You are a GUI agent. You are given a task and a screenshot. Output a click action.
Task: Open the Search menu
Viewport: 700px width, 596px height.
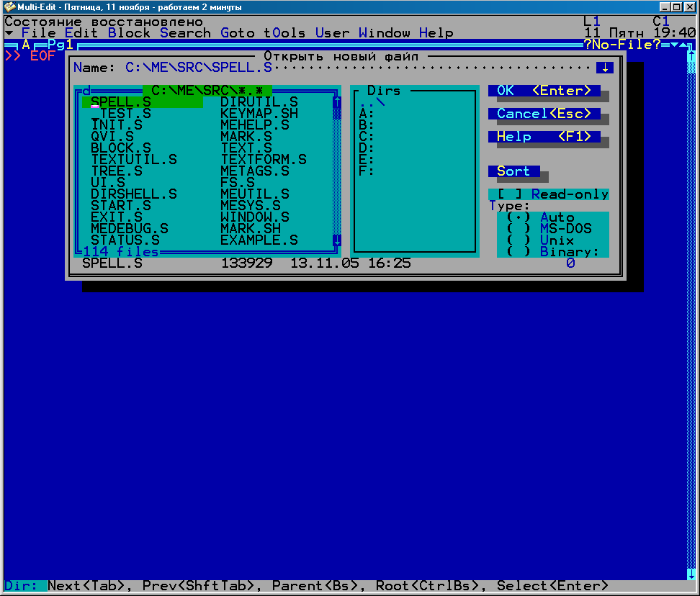click(185, 33)
